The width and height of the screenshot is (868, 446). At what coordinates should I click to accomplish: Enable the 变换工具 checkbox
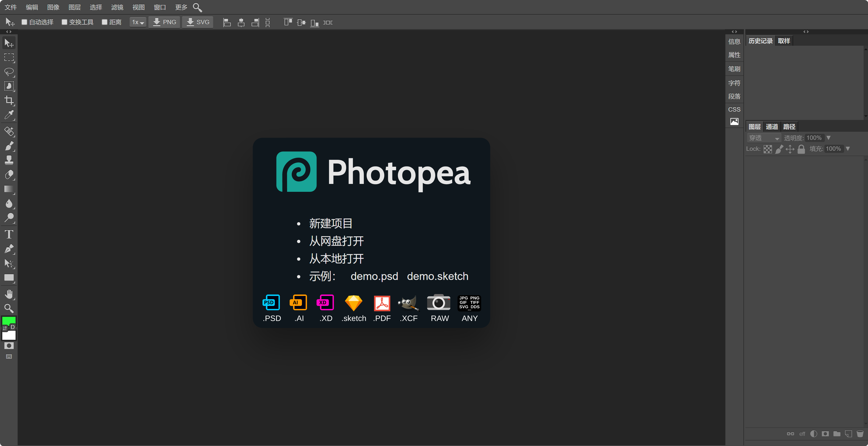click(x=64, y=22)
